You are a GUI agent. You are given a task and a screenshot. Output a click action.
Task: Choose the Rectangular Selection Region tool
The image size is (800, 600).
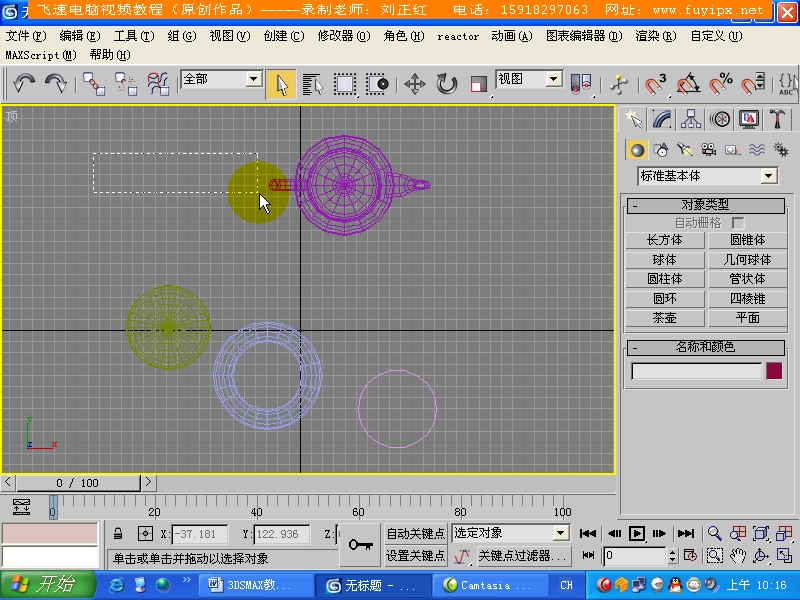345,84
